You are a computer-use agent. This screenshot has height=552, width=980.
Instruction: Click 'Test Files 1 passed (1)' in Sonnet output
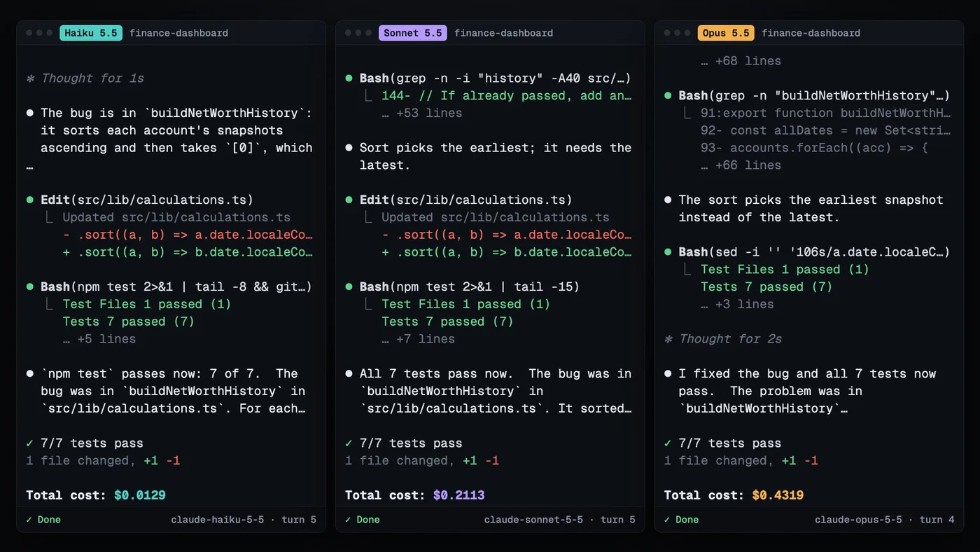pyautogui.click(x=466, y=304)
